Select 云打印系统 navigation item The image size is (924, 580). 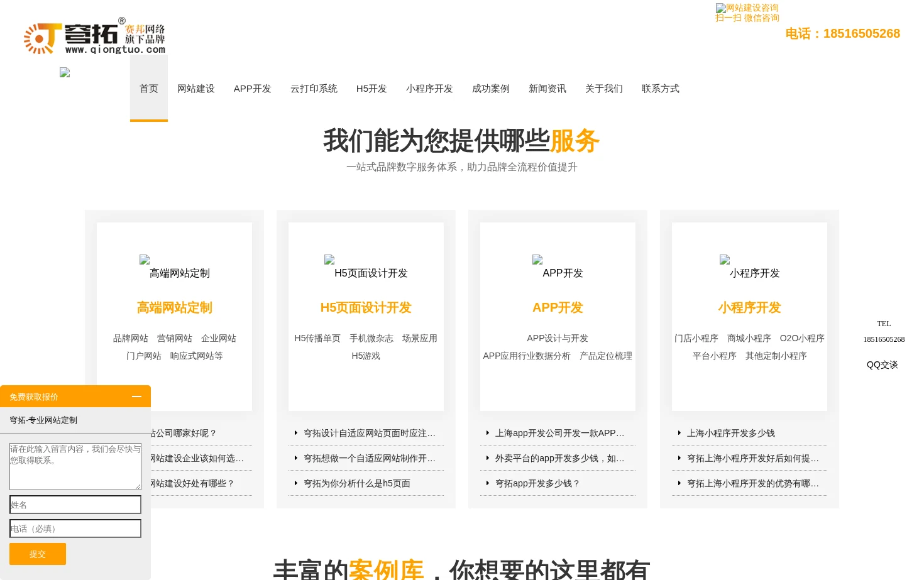tap(314, 89)
